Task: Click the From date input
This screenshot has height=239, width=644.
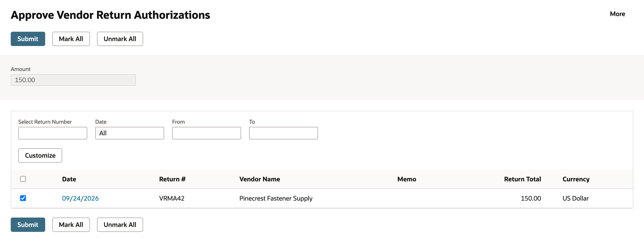Action: click(x=206, y=133)
